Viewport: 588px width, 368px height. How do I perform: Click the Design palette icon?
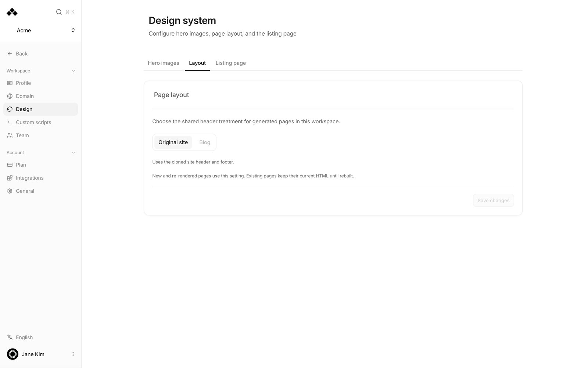pyautogui.click(x=10, y=109)
